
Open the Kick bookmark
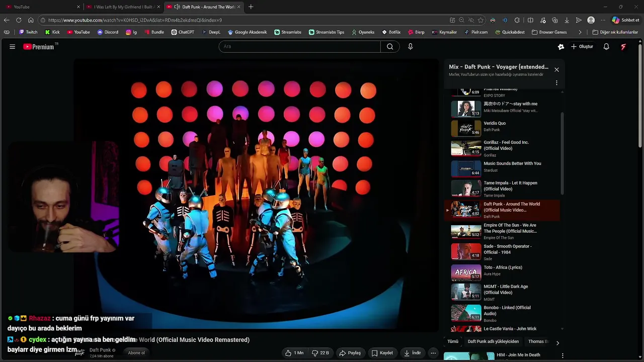52,32
